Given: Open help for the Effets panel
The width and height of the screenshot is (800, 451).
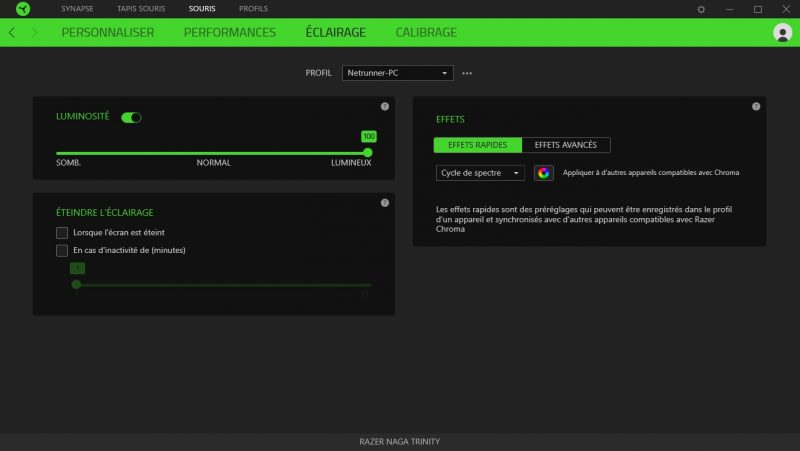Looking at the screenshot, I should pos(756,106).
